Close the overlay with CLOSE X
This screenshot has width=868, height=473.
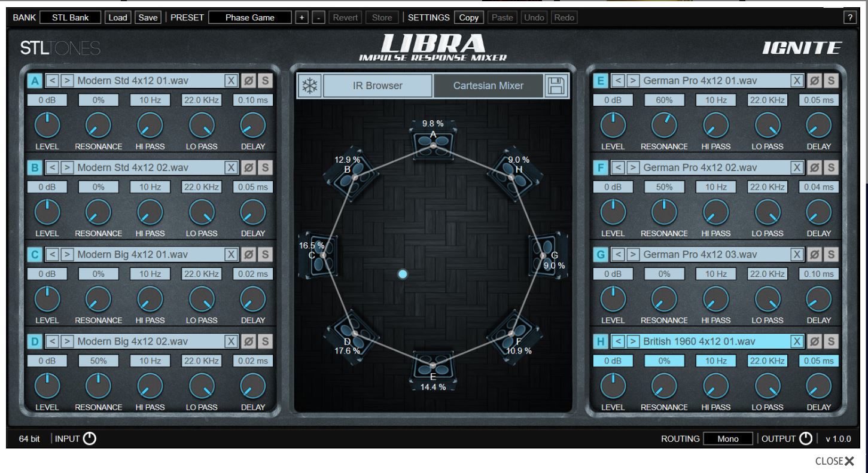835,461
